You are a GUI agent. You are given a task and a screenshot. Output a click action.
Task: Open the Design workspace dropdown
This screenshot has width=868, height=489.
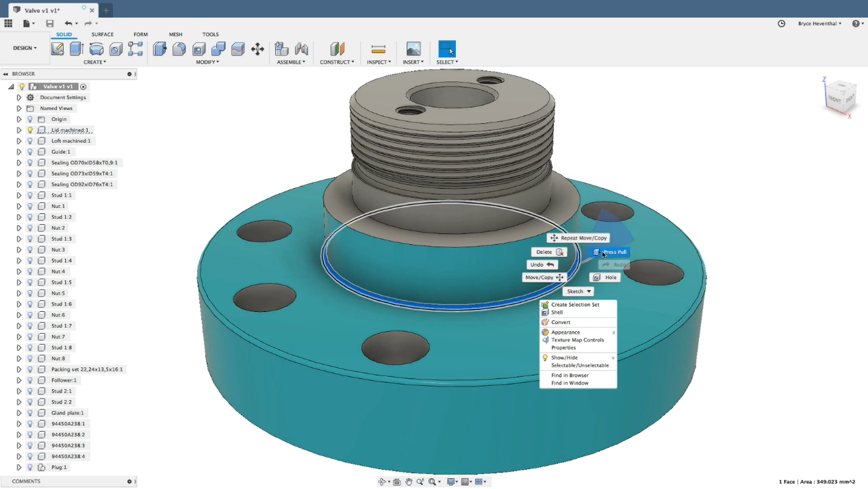[24, 48]
